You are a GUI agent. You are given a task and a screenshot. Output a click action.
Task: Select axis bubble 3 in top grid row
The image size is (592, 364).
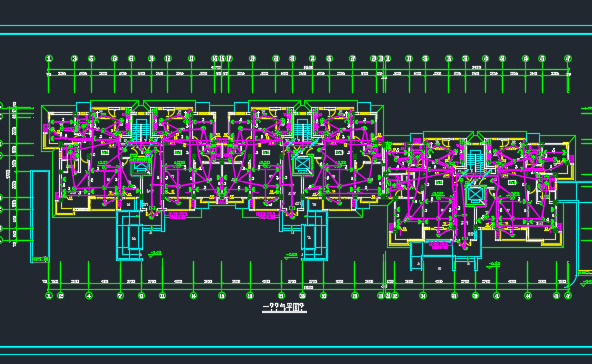74,59
